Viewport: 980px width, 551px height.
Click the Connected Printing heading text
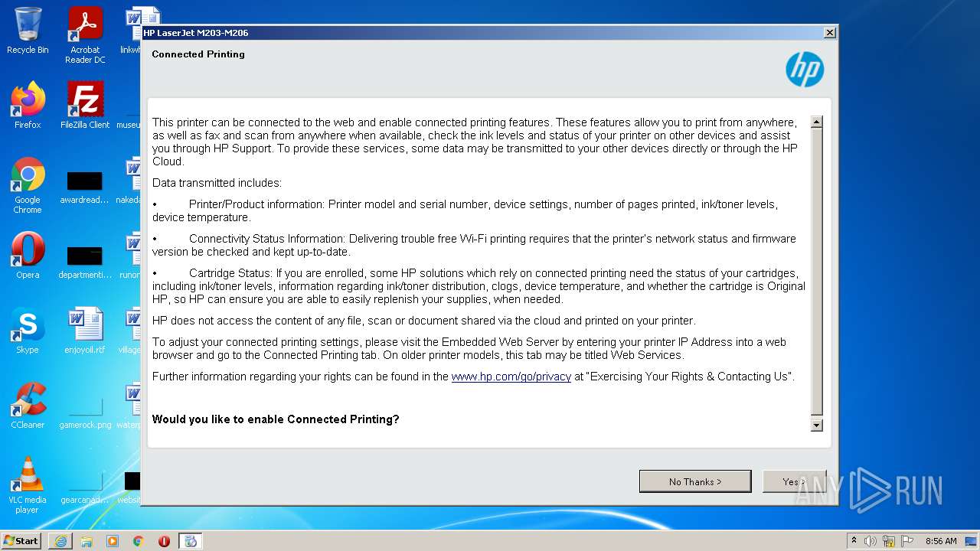(198, 54)
